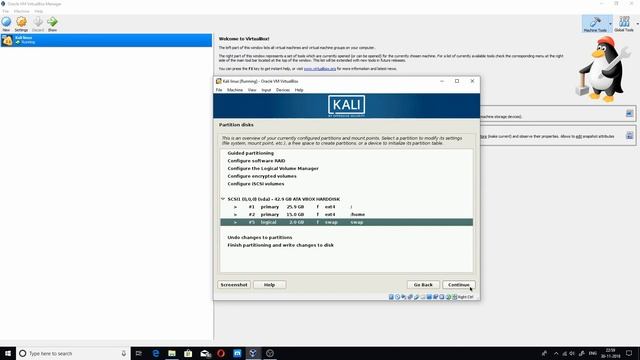Screen dimensions: 640x360
Task: Click the installer Help button
Action: coord(269,284)
